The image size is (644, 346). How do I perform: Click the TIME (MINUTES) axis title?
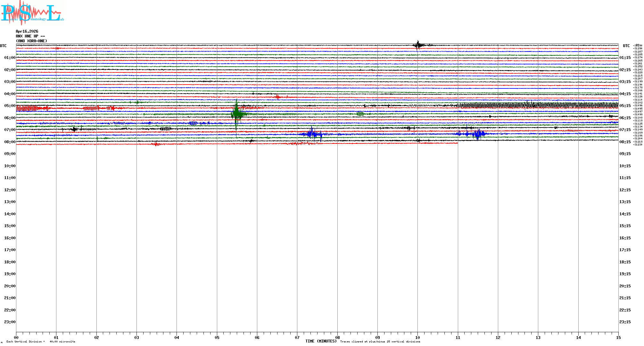(321, 341)
